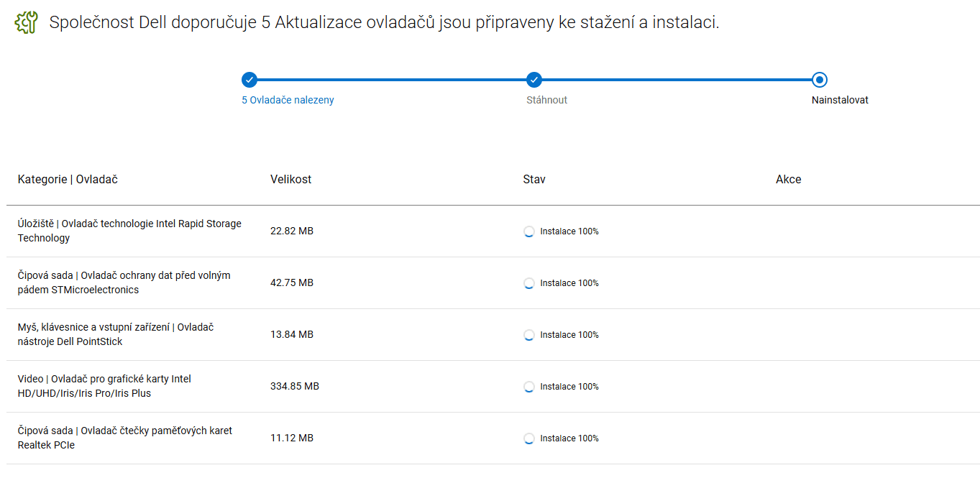This screenshot has width=980, height=478.
Task: Click the driver update gear-wrench icon
Action: 26,23
